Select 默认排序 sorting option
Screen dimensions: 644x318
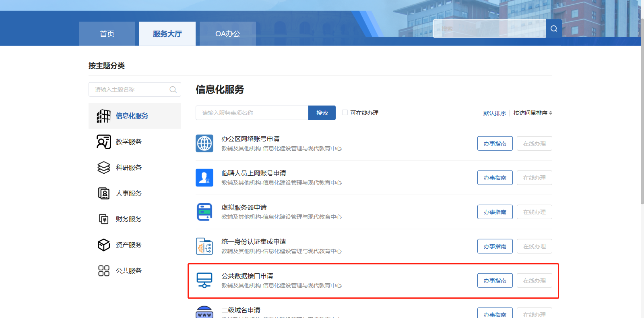(x=494, y=113)
